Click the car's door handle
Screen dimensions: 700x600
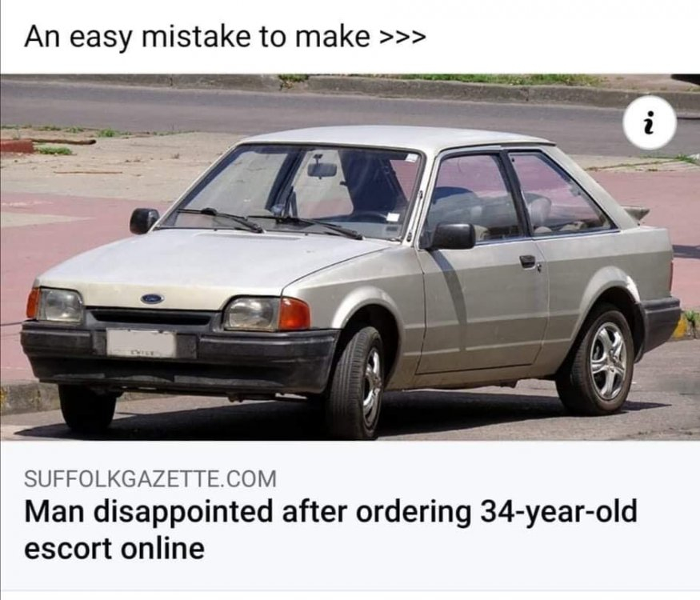tap(528, 261)
